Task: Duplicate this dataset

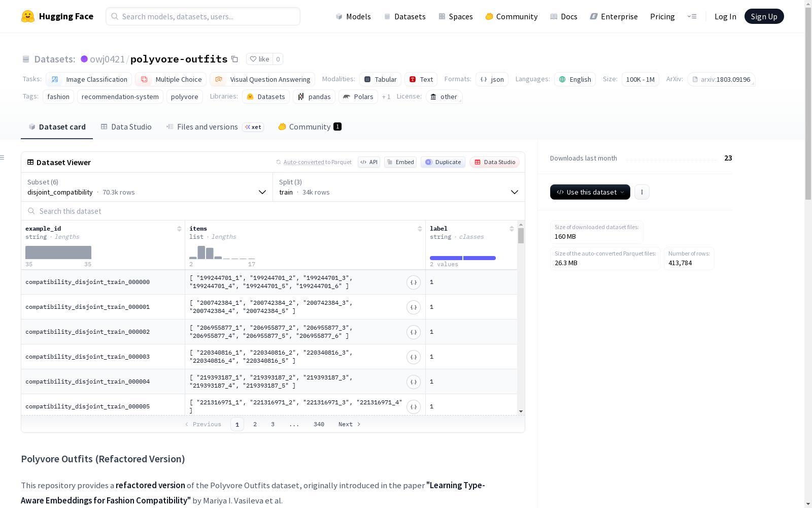Action: pyautogui.click(x=443, y=162)
